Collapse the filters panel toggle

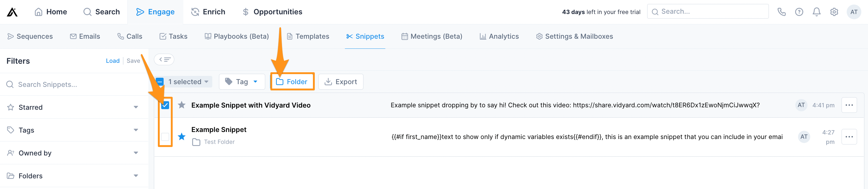[x=164, y=59]
